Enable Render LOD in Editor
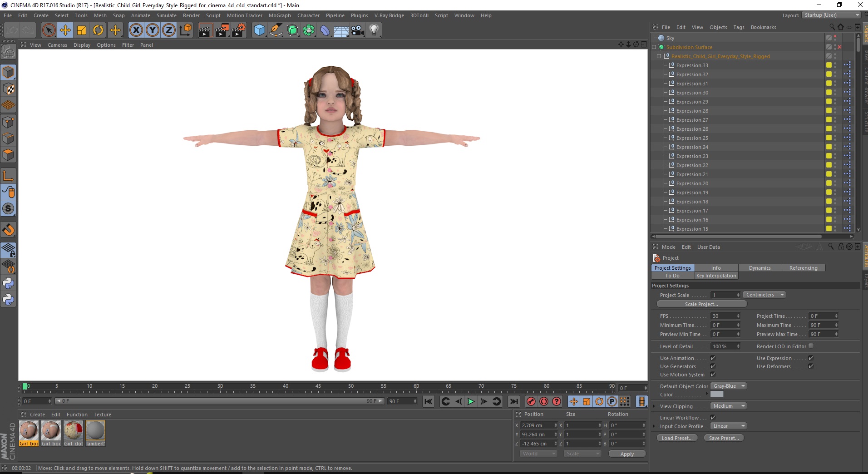 coord(811,346)
